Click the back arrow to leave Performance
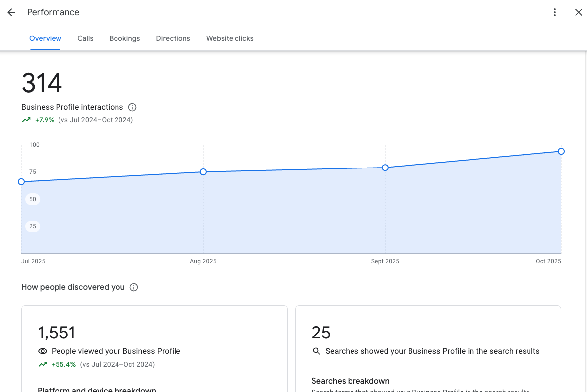The image size is (587, 392). [x=11, y=12]
